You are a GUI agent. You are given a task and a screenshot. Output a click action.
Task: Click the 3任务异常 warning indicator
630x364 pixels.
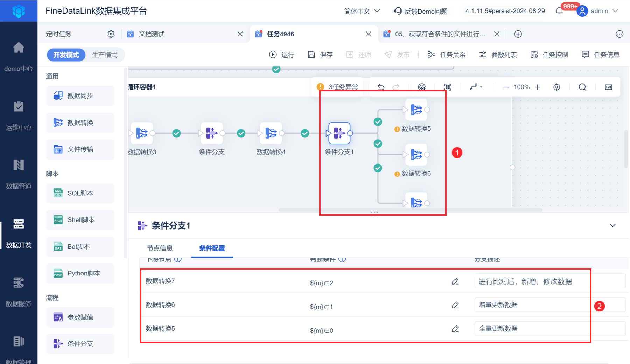tap(337, 87)
